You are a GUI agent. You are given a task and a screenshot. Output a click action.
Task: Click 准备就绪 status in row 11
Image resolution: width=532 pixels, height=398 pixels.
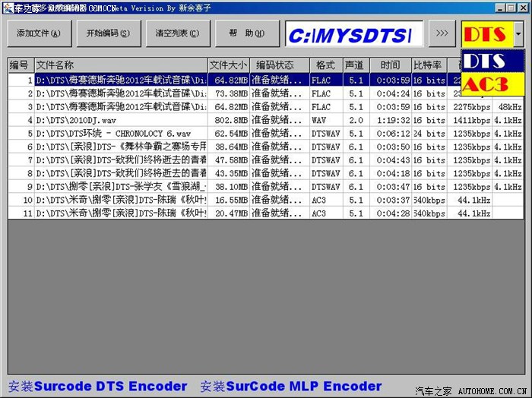coord(280,213)
